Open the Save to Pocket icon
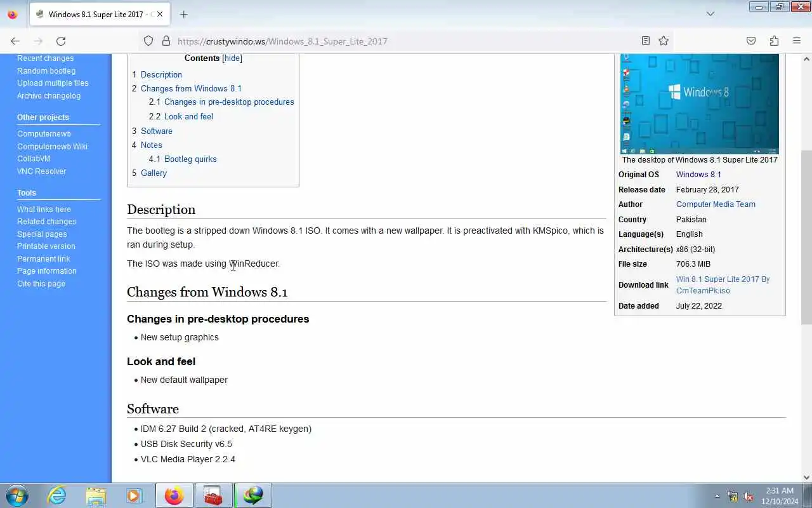The image size is (812, 508). click(x=751, y=41)
